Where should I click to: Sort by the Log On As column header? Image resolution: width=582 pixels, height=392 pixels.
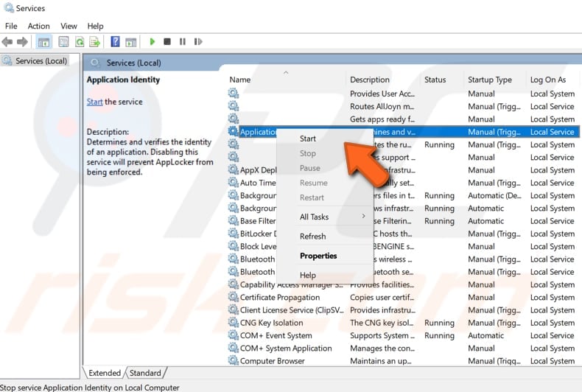[548, 80]
